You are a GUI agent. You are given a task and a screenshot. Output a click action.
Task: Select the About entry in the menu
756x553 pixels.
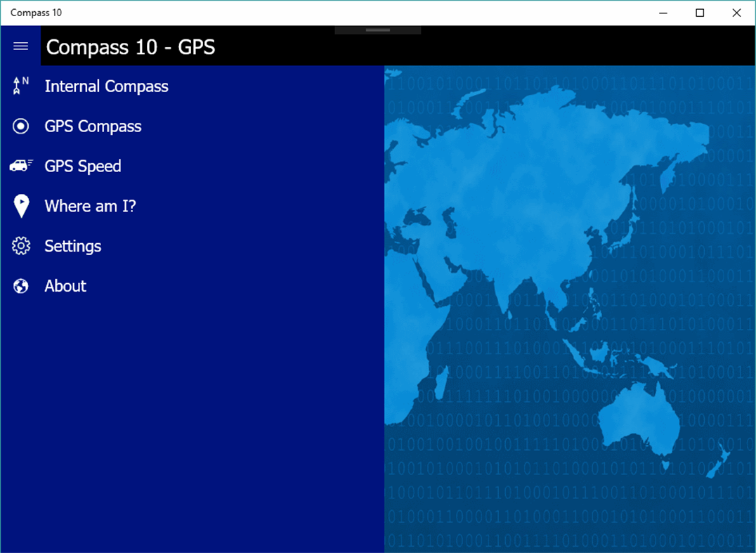coord(65,286)
